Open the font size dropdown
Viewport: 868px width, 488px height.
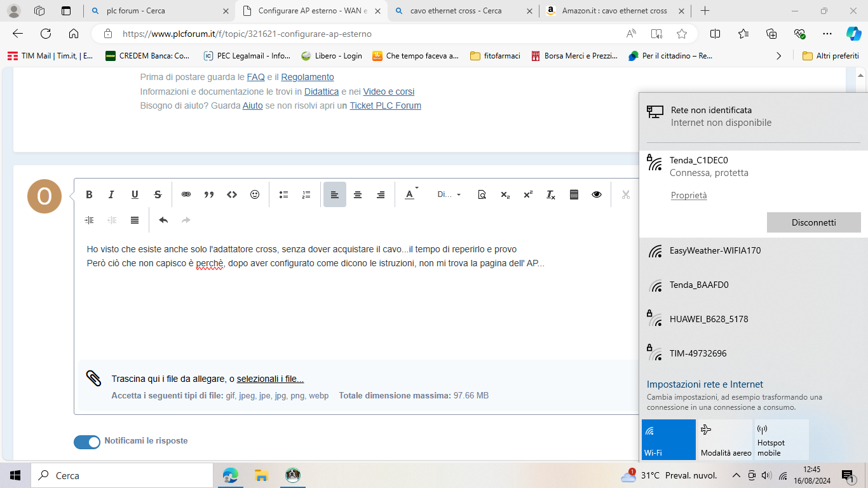pos(449,194)
